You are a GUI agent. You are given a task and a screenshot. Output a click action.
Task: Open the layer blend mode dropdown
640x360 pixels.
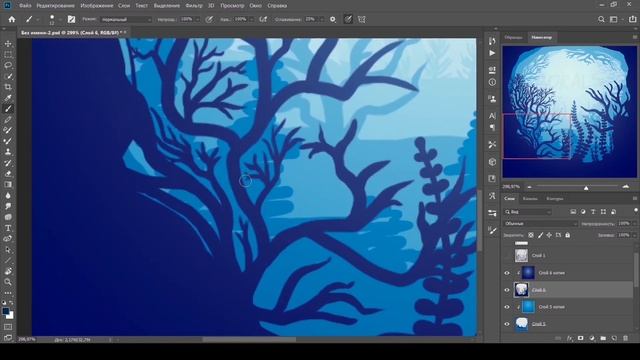[541, 224]
